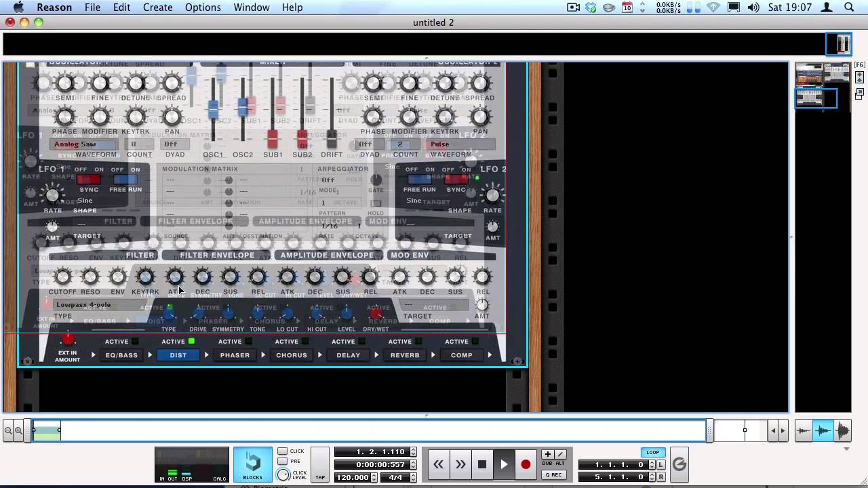Open the Options menu

(203, 7)
